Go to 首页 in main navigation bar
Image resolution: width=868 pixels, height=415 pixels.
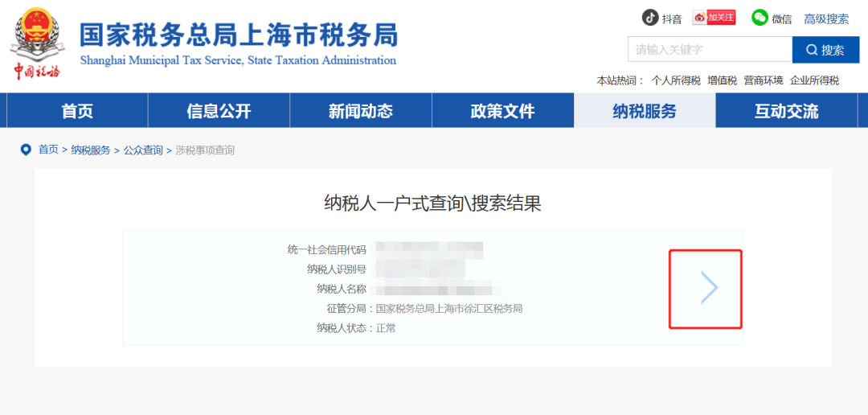pos(77,111)
